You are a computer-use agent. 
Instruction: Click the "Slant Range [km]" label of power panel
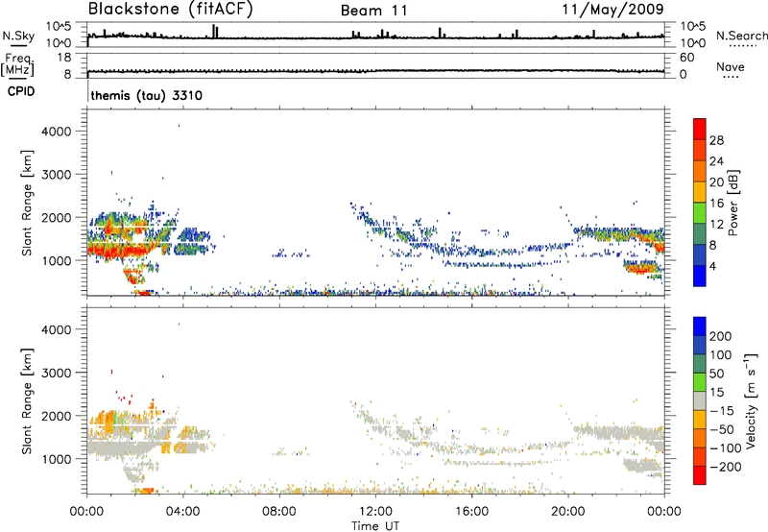27,203
